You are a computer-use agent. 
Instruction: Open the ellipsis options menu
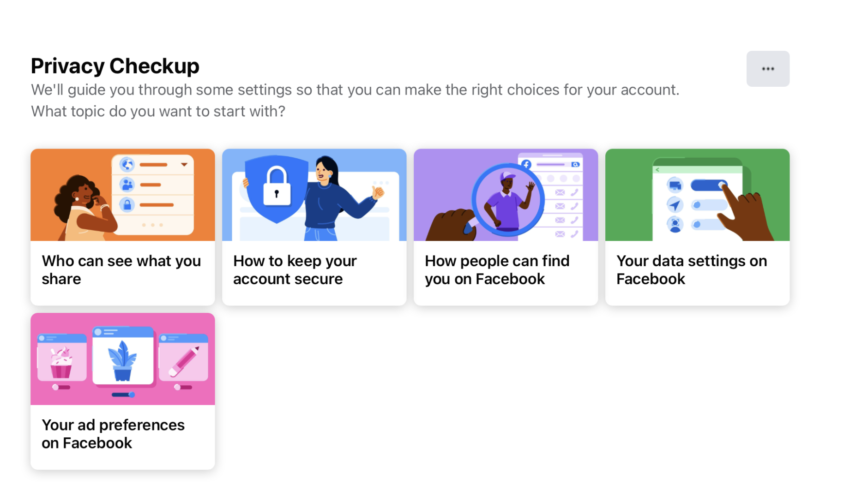pyautogui.click(x=768, y=68)
